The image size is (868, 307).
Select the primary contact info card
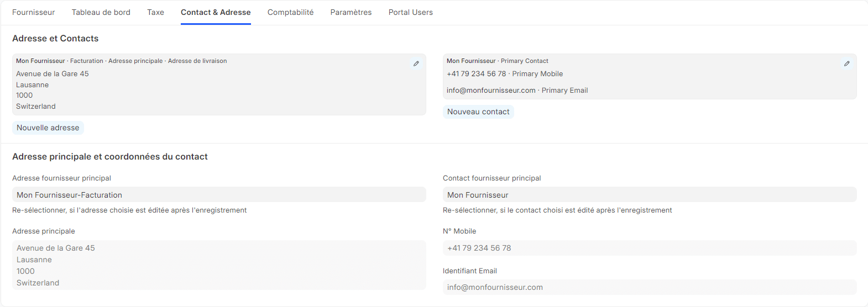click(x=650, y=76)
